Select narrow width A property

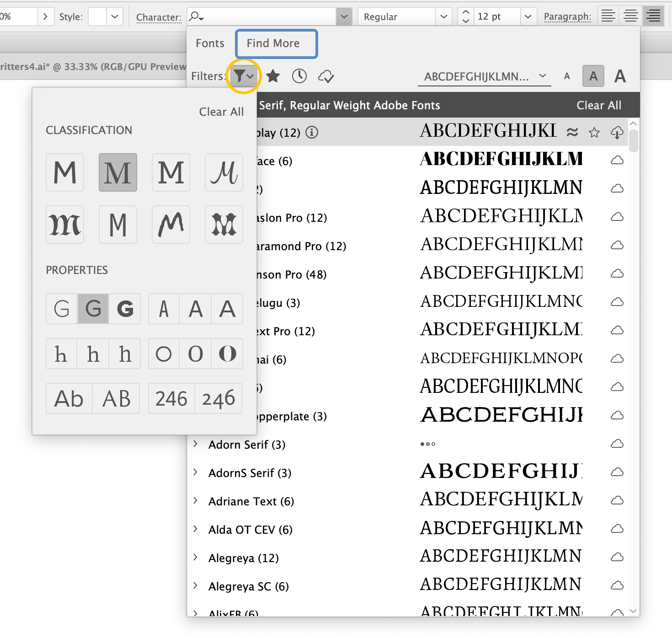pos(164,309)
